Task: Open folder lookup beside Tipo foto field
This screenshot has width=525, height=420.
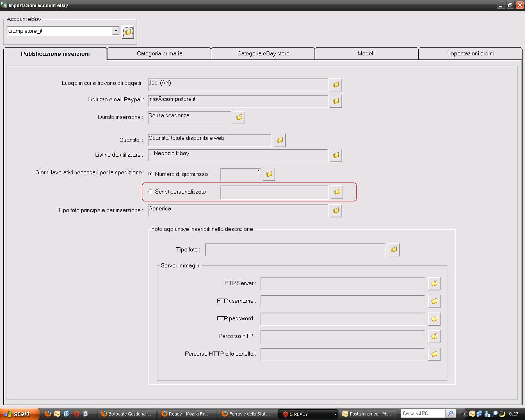Action: [394, 249]
